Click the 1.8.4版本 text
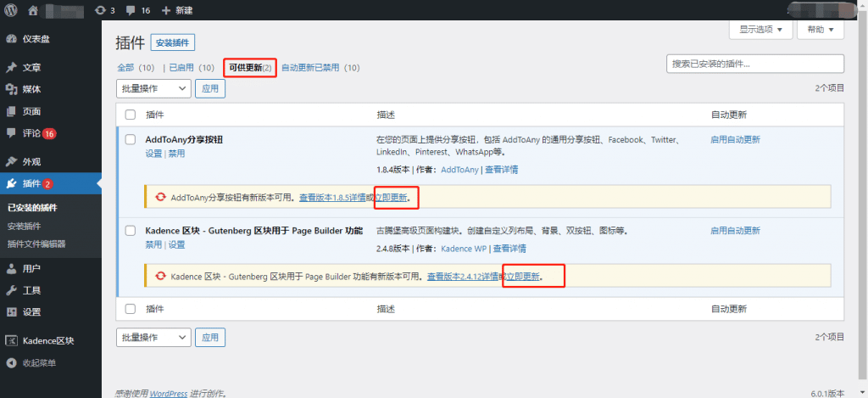 [x=393, y=170]
